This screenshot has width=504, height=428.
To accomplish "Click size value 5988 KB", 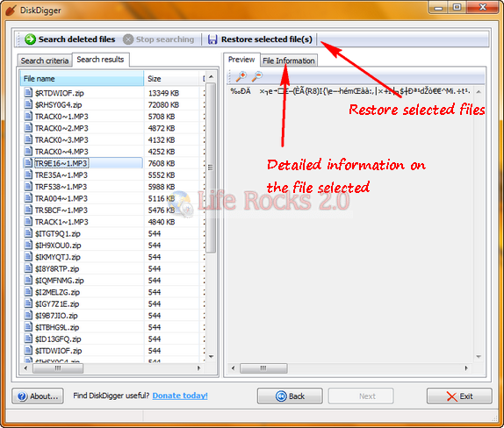I will click(x=162, y=187).
